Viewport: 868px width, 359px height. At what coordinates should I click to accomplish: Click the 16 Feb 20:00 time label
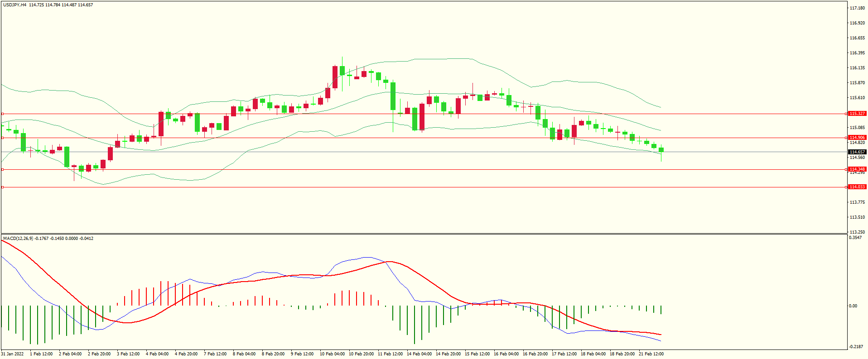(x=535, y=354)
